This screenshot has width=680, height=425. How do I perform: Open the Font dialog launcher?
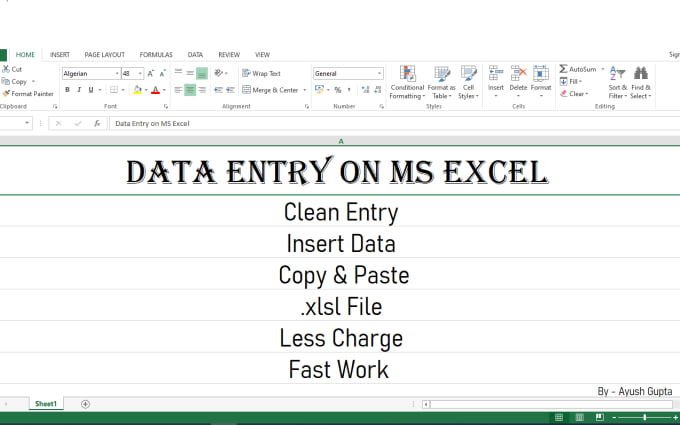pyautogui.click(x=166, y=106)
